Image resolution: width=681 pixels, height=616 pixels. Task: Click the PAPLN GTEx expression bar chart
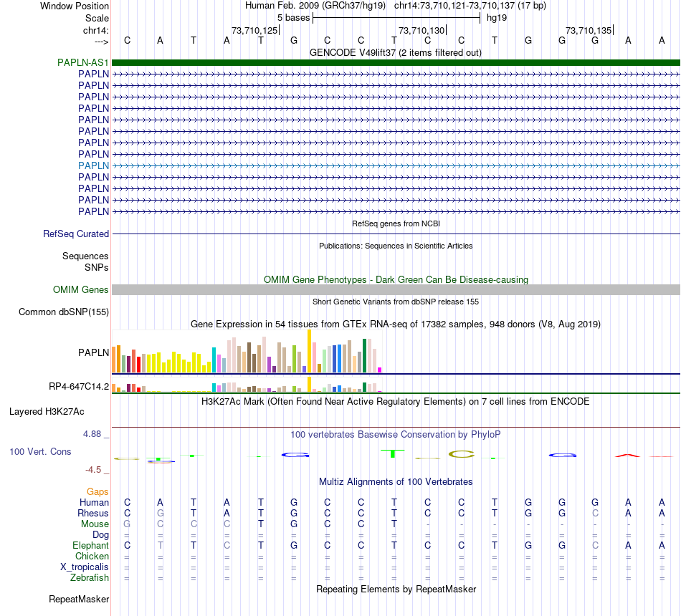tap(247, 351)
